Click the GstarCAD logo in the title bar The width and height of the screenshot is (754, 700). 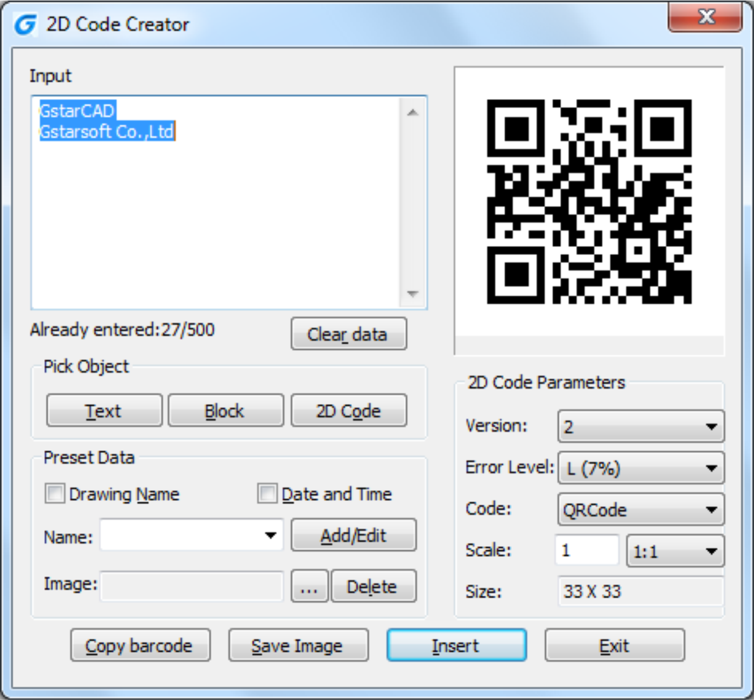click(x=25, y=24)
